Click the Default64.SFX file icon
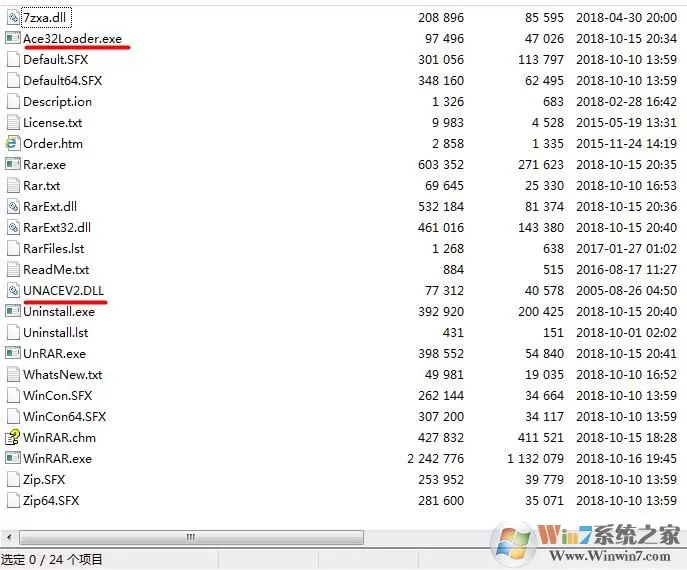687x570 pixels. [x=13, y=80]
